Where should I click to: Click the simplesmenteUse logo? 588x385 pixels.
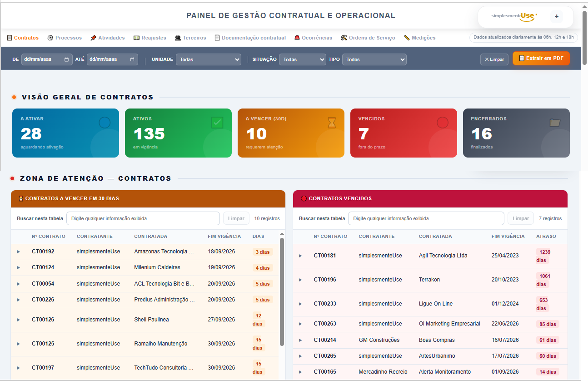coord(514,16)
